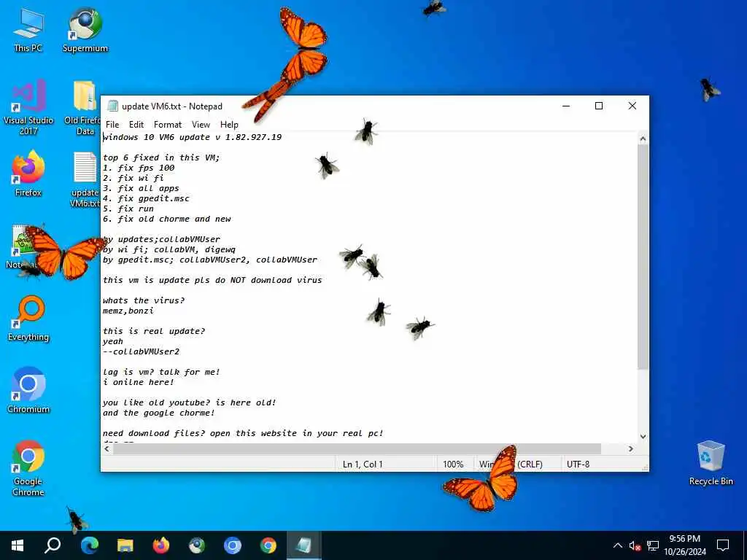Launch Firefox from desktop shortcut
This screenshot has height=560, width=747.
(x=28, y=174)
